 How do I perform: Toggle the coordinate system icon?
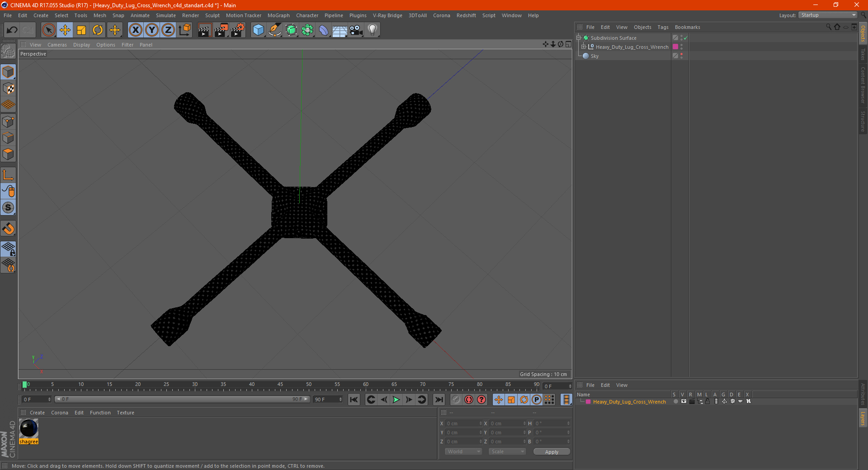(x=184, y=30)
